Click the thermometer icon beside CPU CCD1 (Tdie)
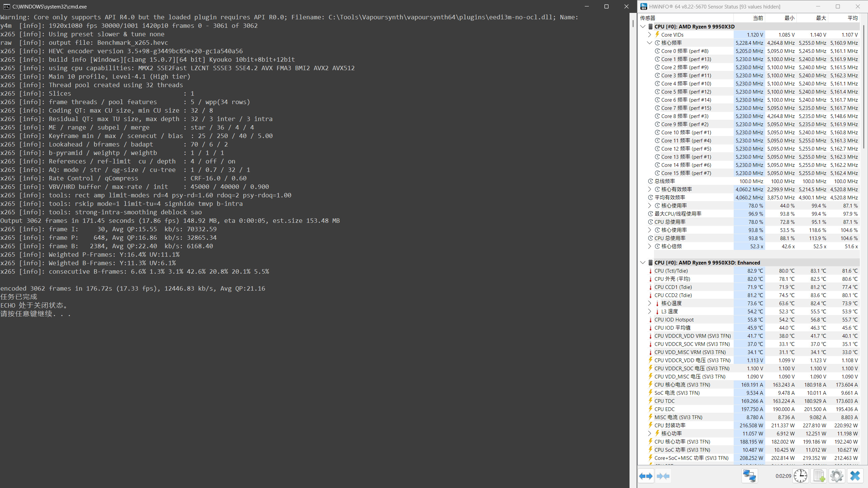Image resolution: width=868 pixels, height=488 pixels. [650, 287]
